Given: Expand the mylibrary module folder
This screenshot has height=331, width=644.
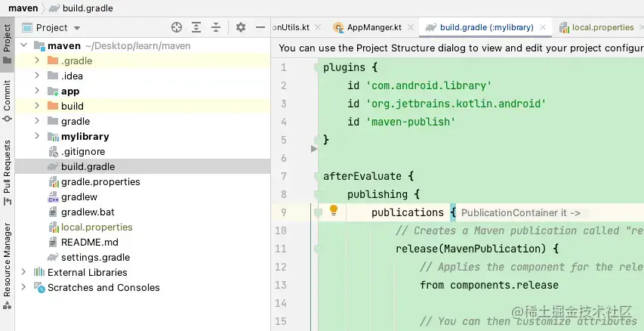Looking at the screenshot, I should [x=37, y=136].
